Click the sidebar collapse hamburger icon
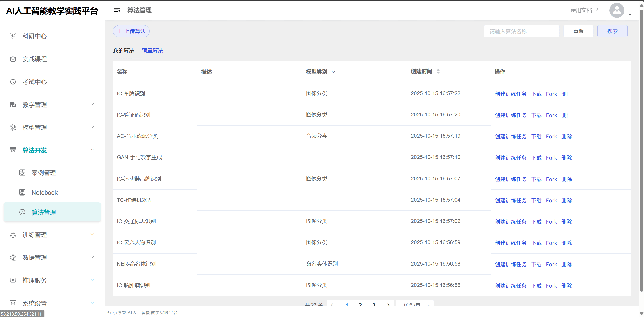Image resolution: width=644 pixels, height=317 pixels. click(x=117, y=10)
